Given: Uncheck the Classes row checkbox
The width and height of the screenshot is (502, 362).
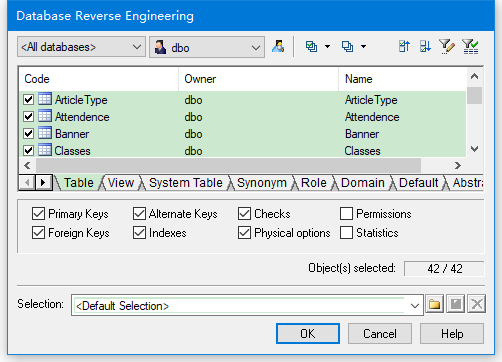Looking at the screenshot, I should [29, 150].
